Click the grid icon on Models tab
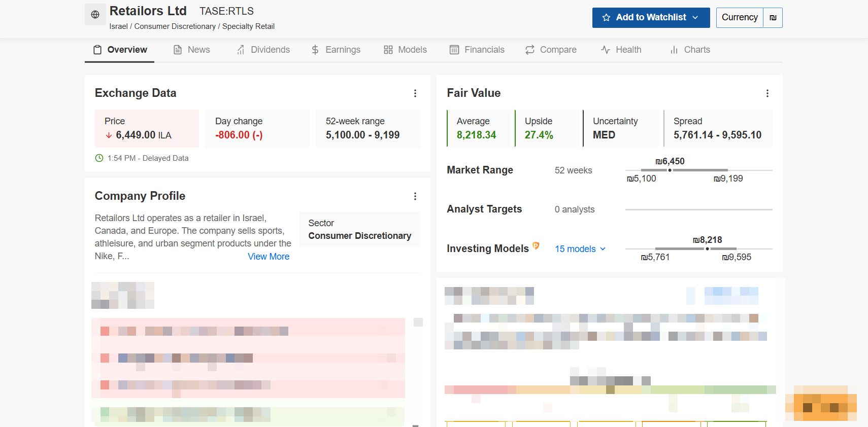This screenshot has width=868, height=427. click(x=388, y=50)
